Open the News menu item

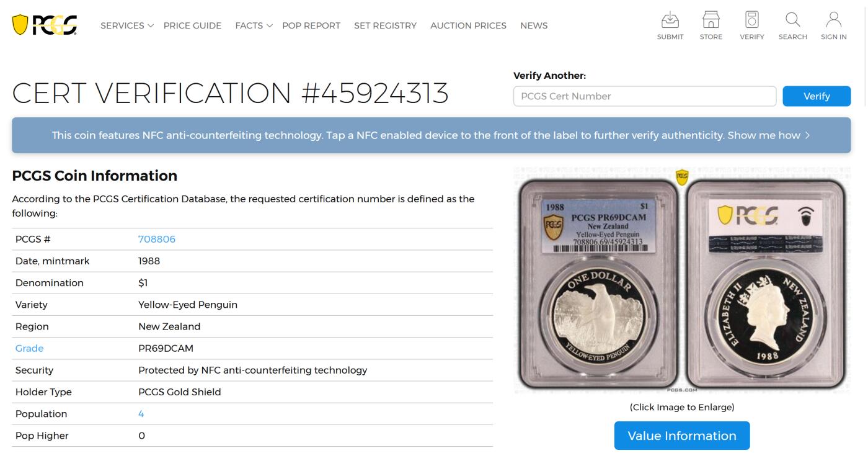[534, 25]
